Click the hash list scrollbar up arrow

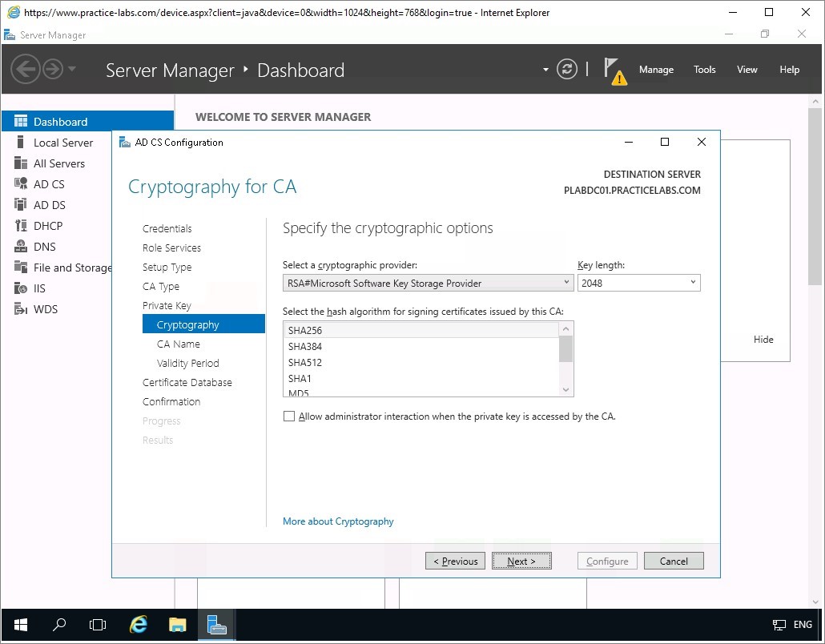[565, 329]
